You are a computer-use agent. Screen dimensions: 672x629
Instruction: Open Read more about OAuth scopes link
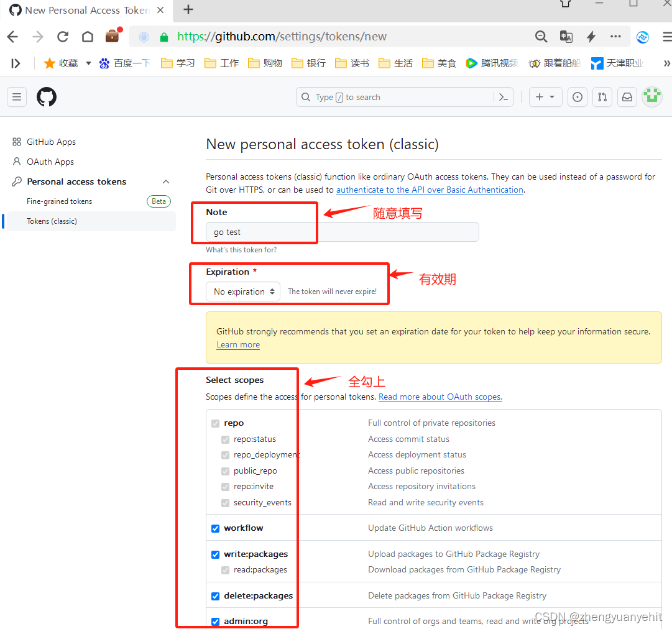coord(440,397)
